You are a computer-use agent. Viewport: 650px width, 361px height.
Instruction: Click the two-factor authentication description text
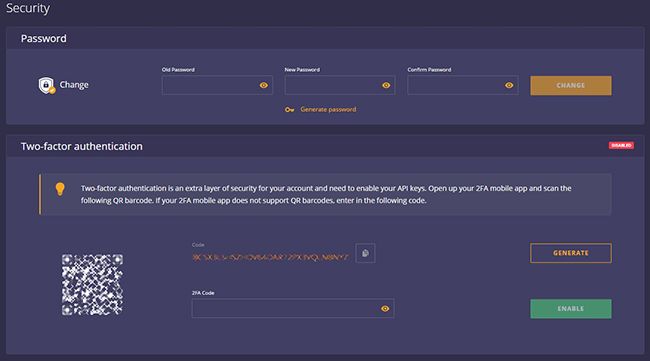(326, 194)
